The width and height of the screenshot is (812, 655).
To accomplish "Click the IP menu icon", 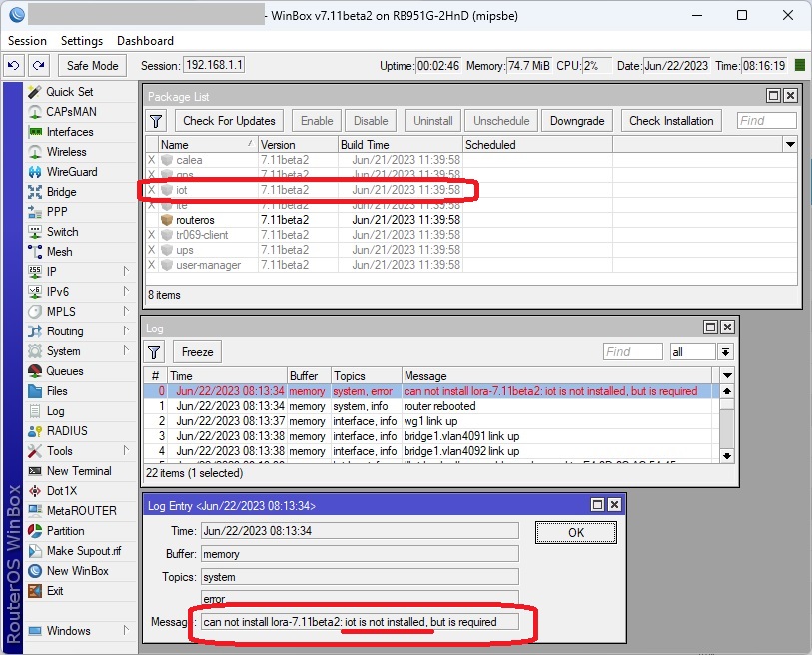I will pyautogui.click(x=35, y=272).
